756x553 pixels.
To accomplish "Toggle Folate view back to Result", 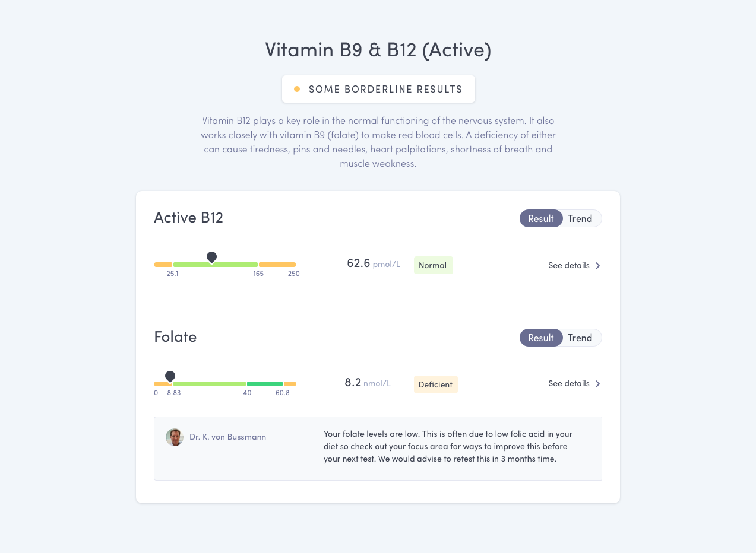I will click(x=540, y=338).
